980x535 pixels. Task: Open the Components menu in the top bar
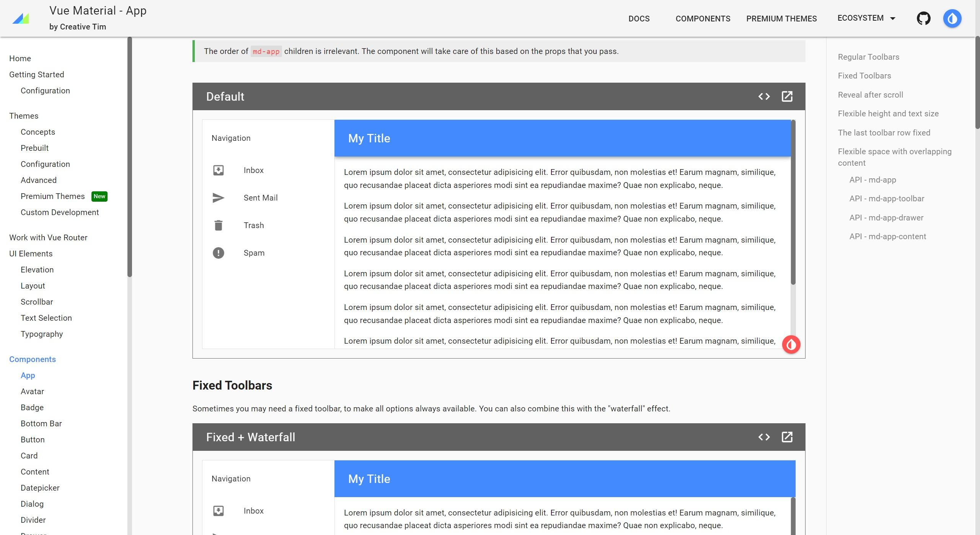pos(703,19)
